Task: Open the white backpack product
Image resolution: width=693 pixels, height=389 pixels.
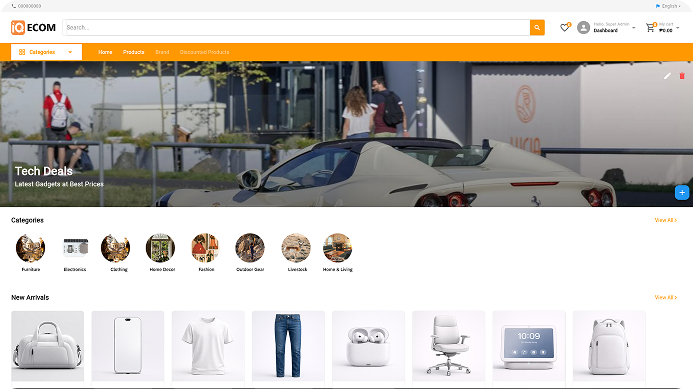Action: [x=609, y=346]
